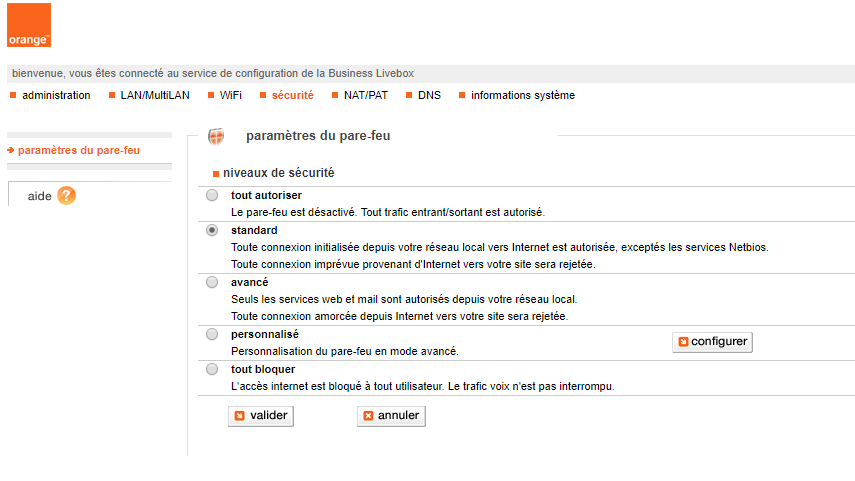Click the Orange logo
855x481 pixels.
pos(28,25)
